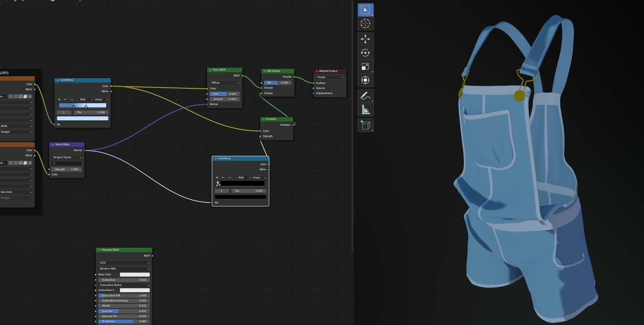Open the Eevee target dropdown in Material Output
Screen dimensions: 644x325
tap(330, 77)
